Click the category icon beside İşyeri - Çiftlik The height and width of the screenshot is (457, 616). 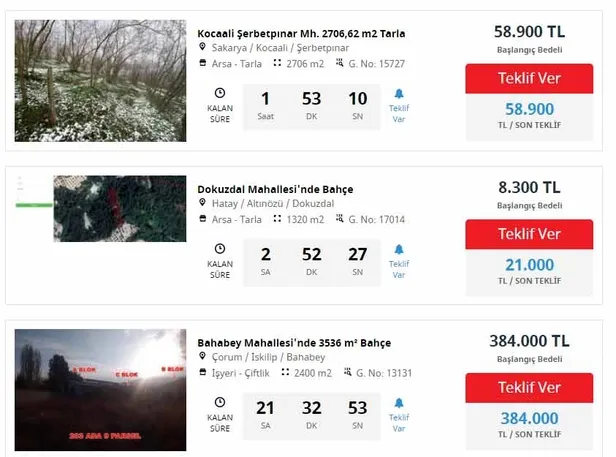[x=204, y=374]
